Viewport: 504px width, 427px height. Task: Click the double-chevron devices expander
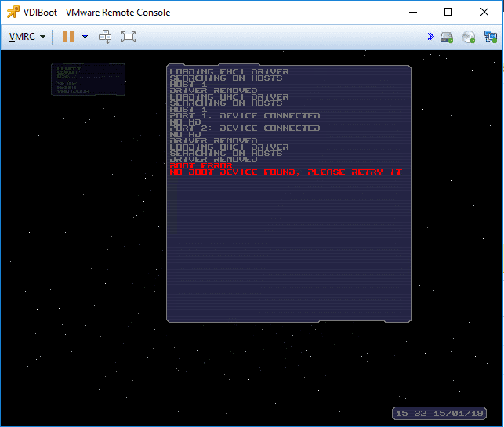click(431, 37)
